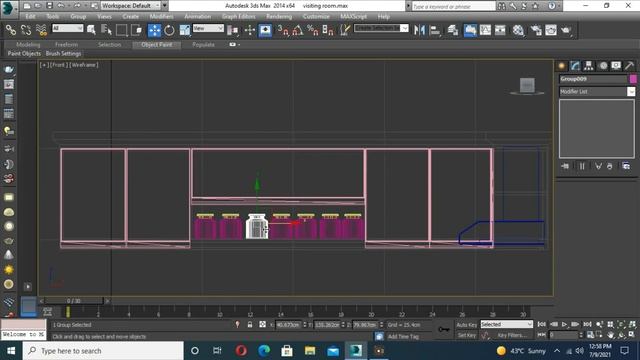The width and height of the screenshot is (640, 360).
Task: Open the Utilities command panel tab
Action: coord(629,66)
